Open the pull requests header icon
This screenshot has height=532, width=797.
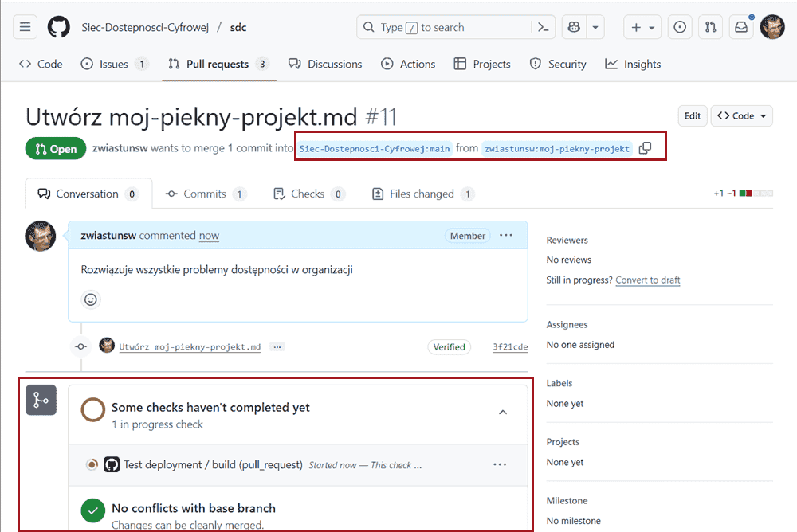pyautogui.click(x=710, y=27)
